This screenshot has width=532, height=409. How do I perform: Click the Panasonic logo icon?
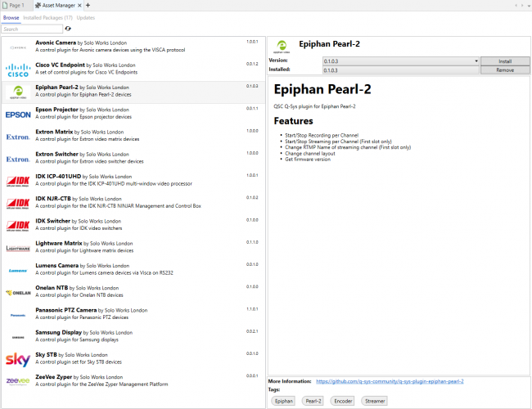coord(18,316)
